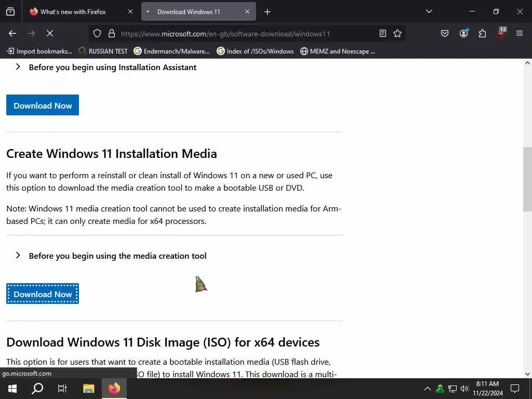
Task: Click page vertical scrollbar thumb
Action: (527, 179)
